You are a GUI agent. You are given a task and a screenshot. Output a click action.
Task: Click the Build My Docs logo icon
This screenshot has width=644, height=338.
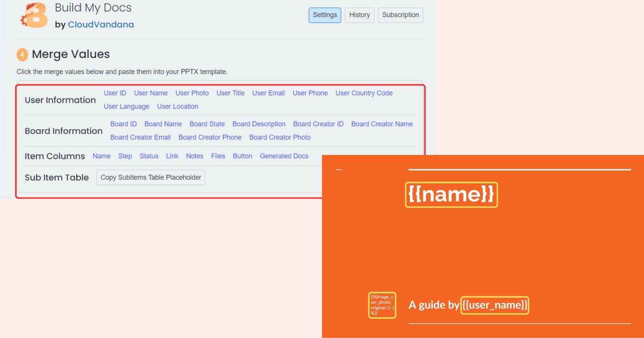click(x=35, y=16)
